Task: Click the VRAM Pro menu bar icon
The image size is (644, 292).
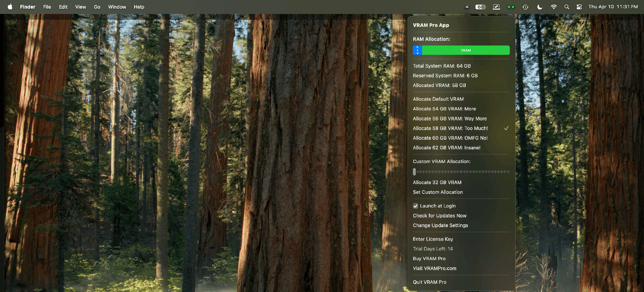Action: [467, 7]
